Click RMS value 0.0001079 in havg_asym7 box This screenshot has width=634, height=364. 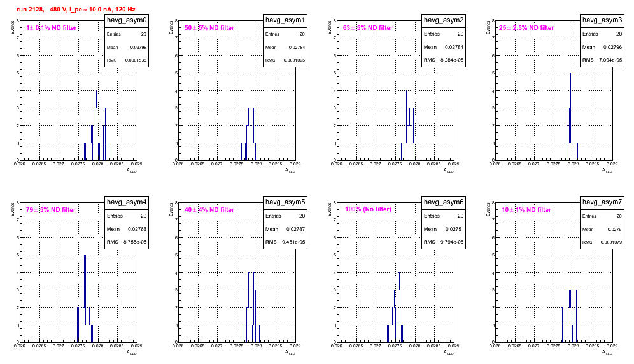point(611,242)
